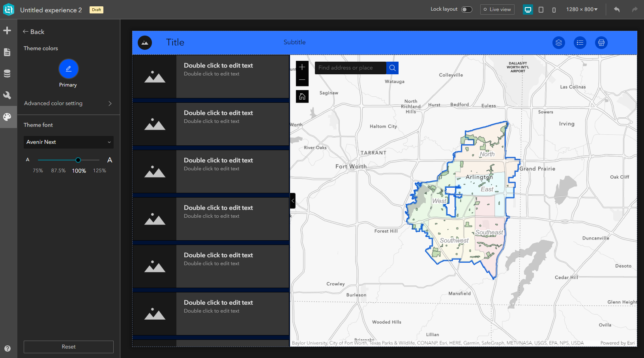
Task: Switch to tablet preview mode
Action: click(541, 9)
